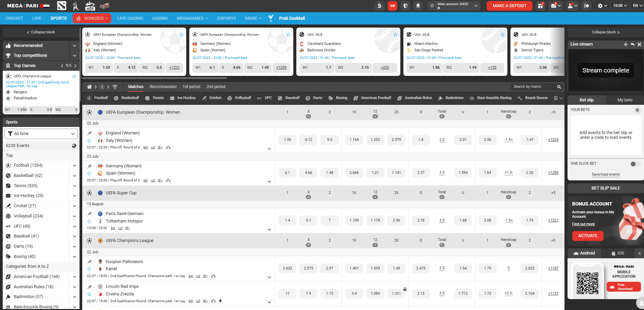Click the notification bell icon in header
644x310 pixels.
point(418,6)
